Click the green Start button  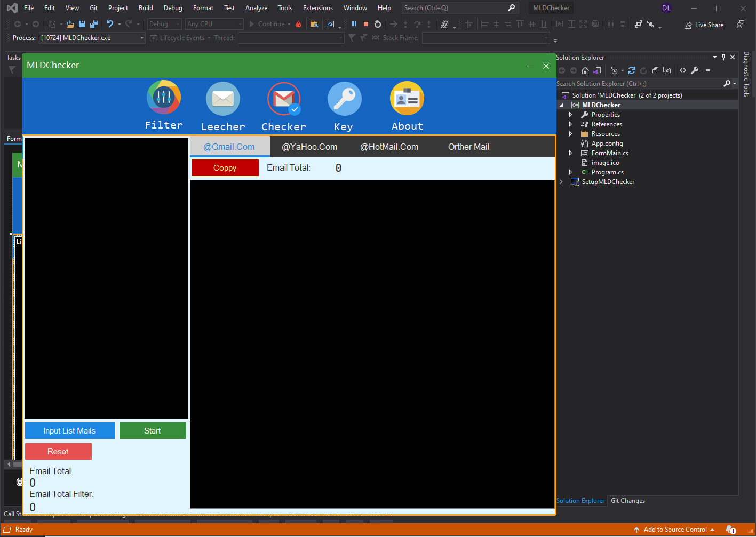pyautogui.click(x=153, y=431)
